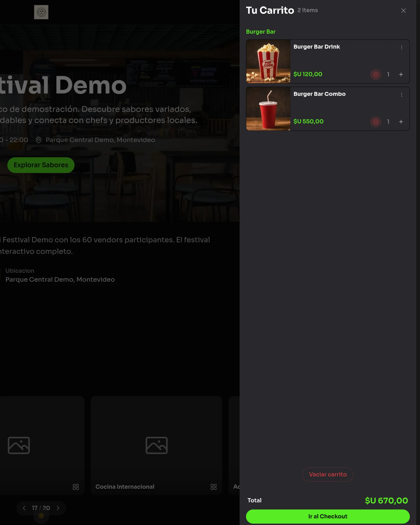Image resolution: width=420 pixels, height=525 pixels.
Task: Click the festival logo icon in header
Action: click(x=41, y=12)
